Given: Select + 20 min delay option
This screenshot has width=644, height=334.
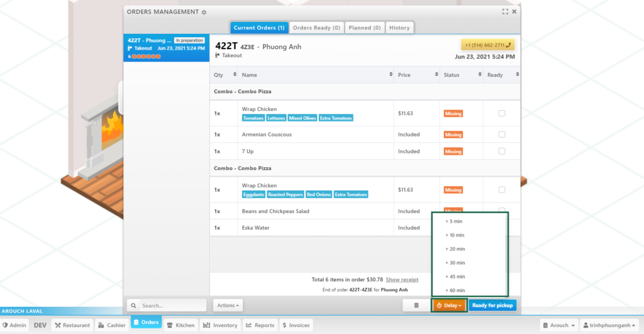Looking at the screenshot, I should 455,249.
